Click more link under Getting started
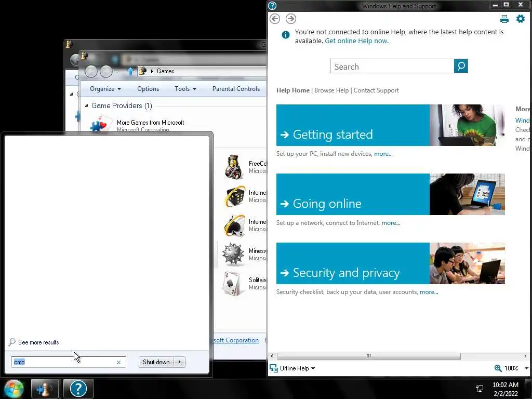Viewport: 532px width, 399px height. [x=383, y=154]
